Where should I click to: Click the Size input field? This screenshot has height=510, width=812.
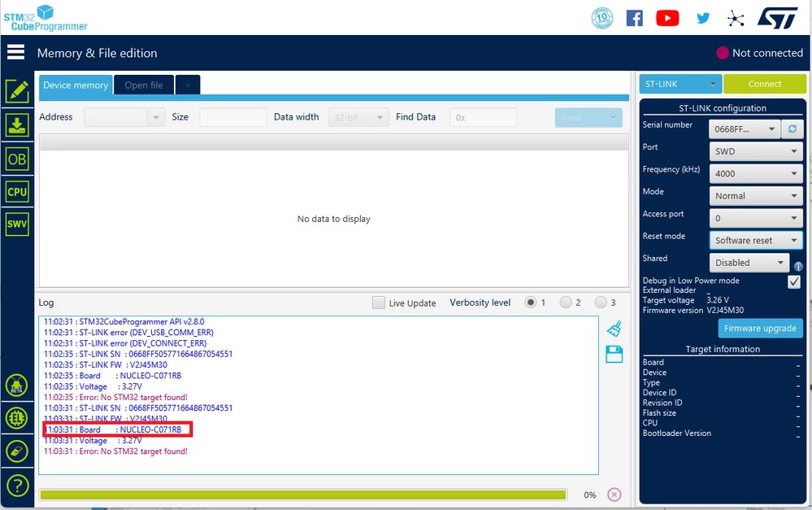point(233,118)
